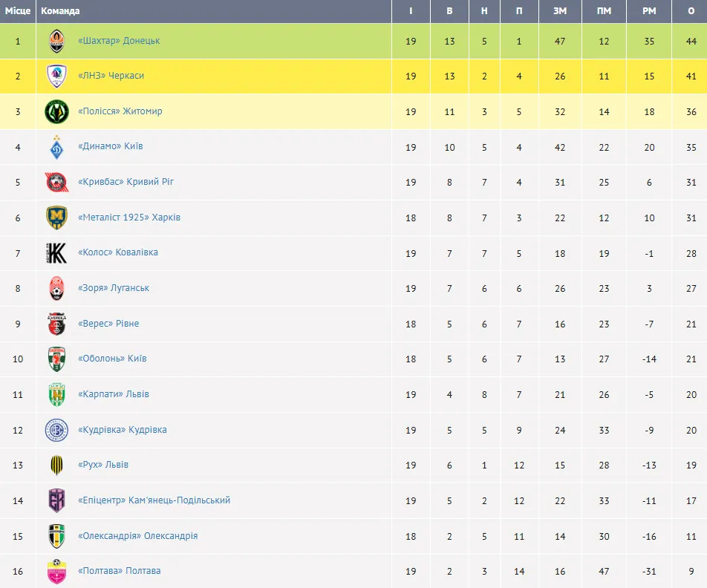
Task: Click the Zorya Luhansk club emblem
Action: [57, 289]
